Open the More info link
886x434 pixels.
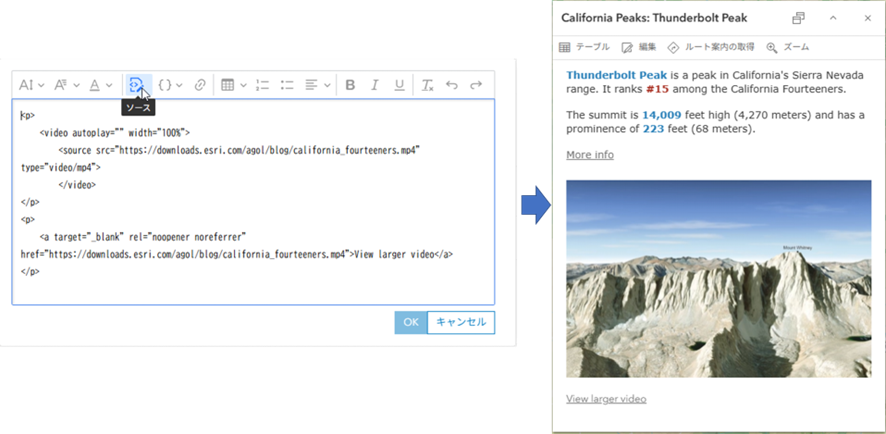point(590,155)
